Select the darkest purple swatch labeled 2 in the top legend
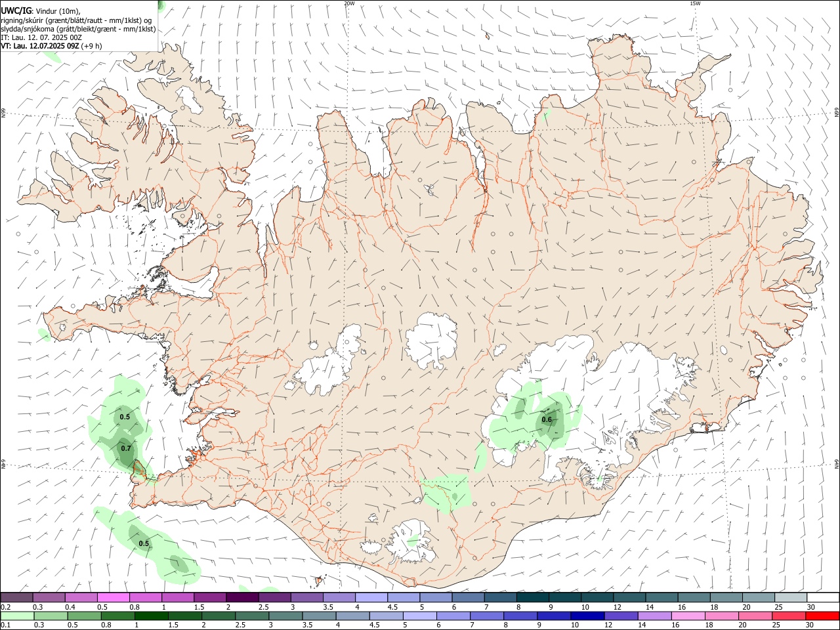 (x=242, y=598)
